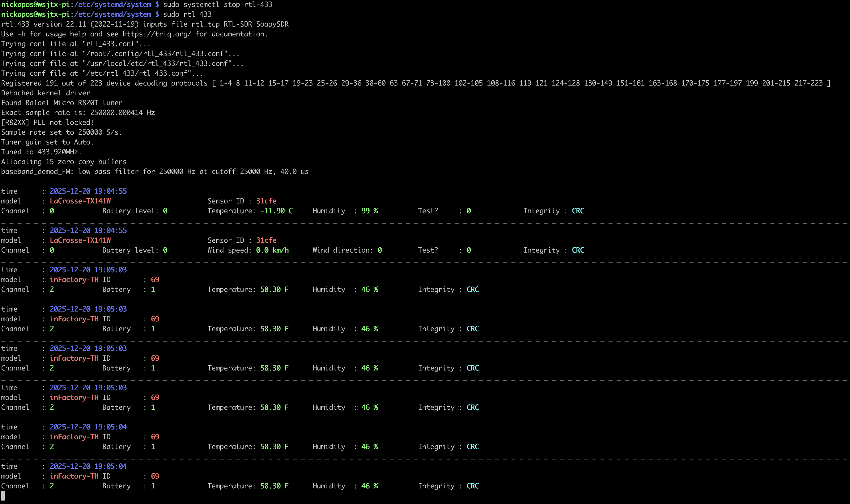Click the last '58.30 F' temperature value
The width and height of the screenshot is (850, 504).
tap(274, 486)
